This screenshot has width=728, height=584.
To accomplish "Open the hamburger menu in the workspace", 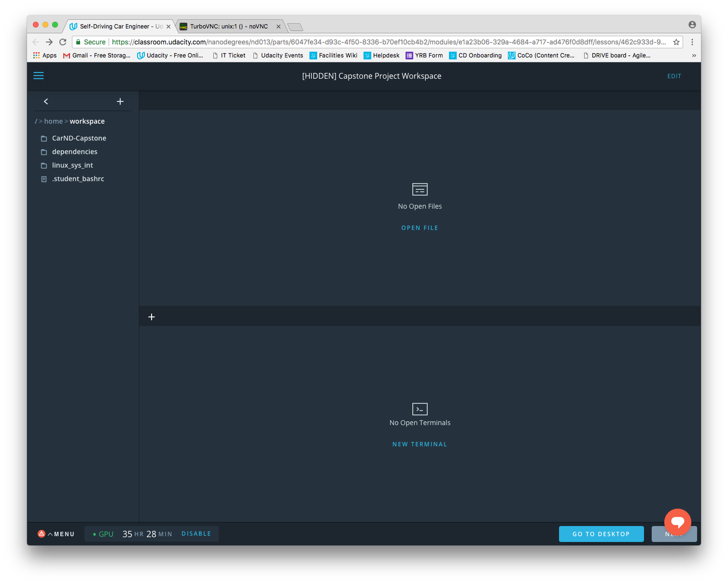I will pos(38,76).
